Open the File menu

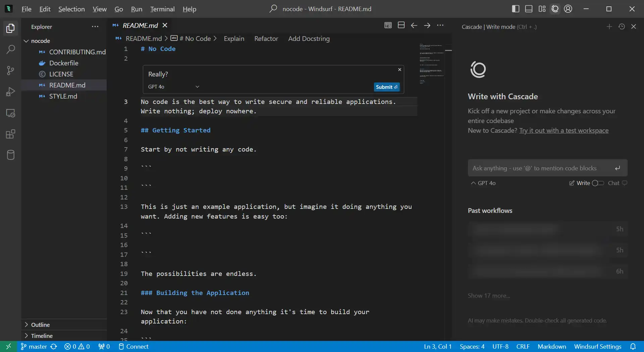click(26, 9)
